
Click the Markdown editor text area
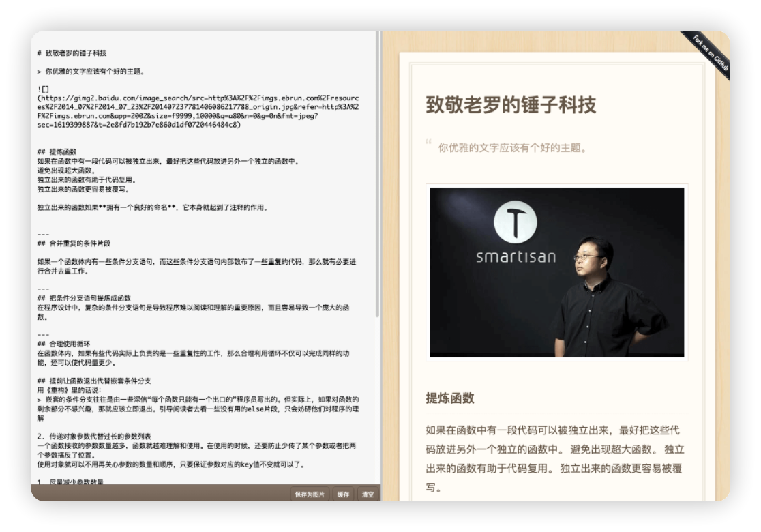coord(204,257)
